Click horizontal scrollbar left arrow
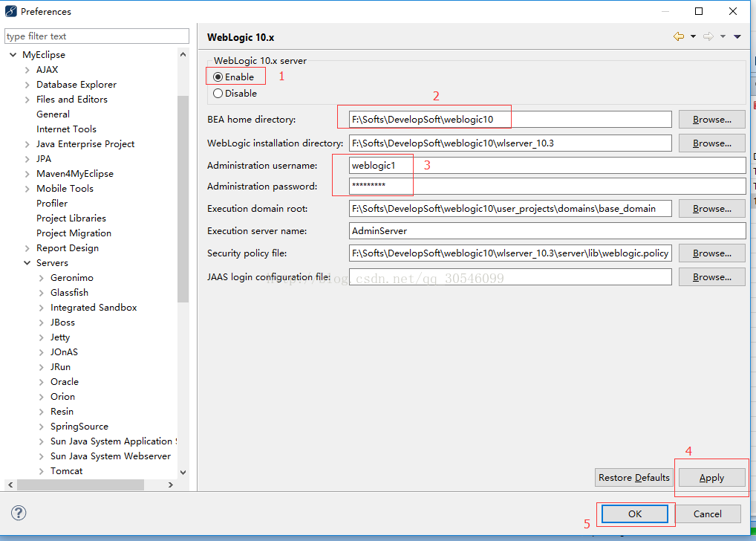Screen dimensions: 756x541 (10, 485)
